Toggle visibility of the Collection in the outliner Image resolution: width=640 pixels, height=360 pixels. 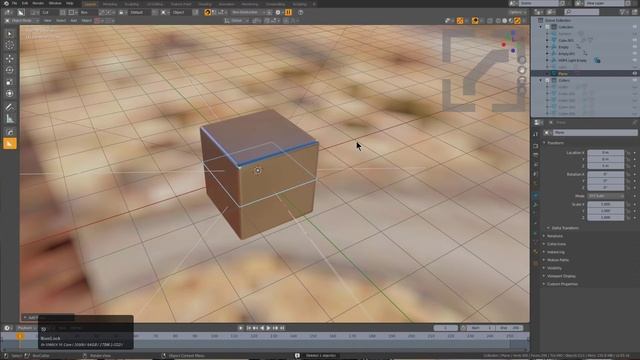point(635,27)
